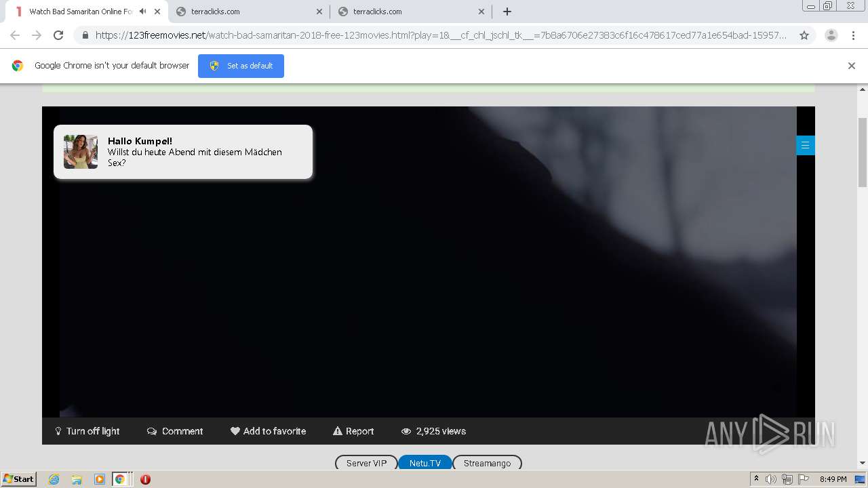868x488 pixels.
Task: Click the Show desktop button
Action: coord(861,479)
